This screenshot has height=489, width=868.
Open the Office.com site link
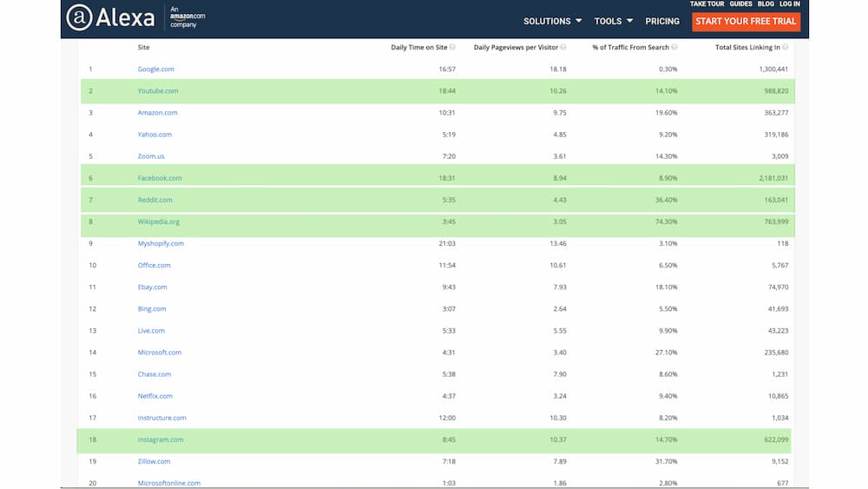154,265
